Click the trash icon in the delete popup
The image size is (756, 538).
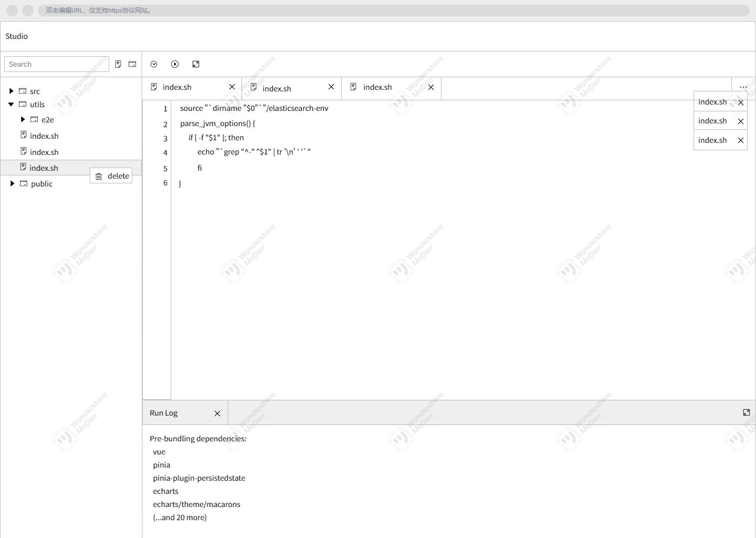click(x=99, y=176)
